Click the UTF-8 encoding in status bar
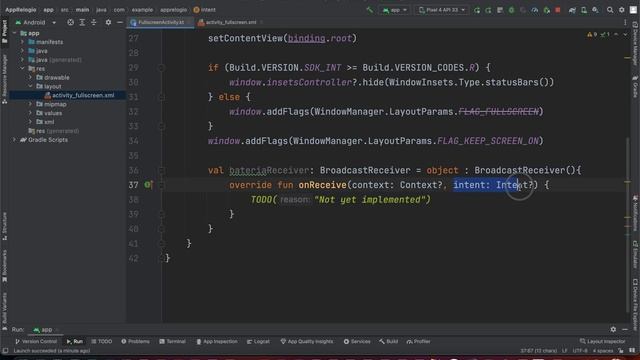640x360 pixels. (580, 351)
